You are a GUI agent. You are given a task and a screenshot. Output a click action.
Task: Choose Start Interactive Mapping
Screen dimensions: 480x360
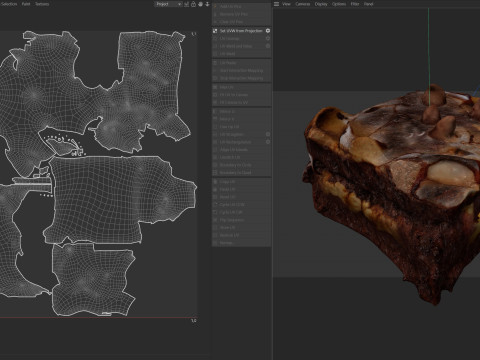(242, 70)
